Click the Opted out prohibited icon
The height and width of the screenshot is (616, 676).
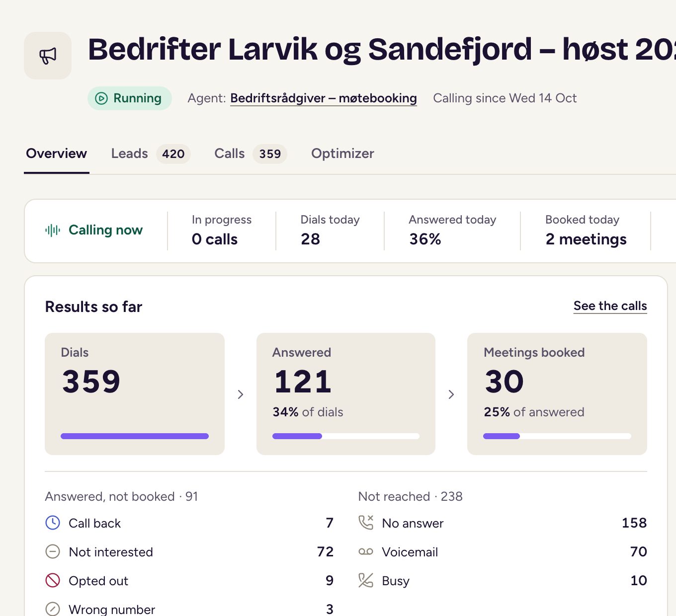[53, 580]
